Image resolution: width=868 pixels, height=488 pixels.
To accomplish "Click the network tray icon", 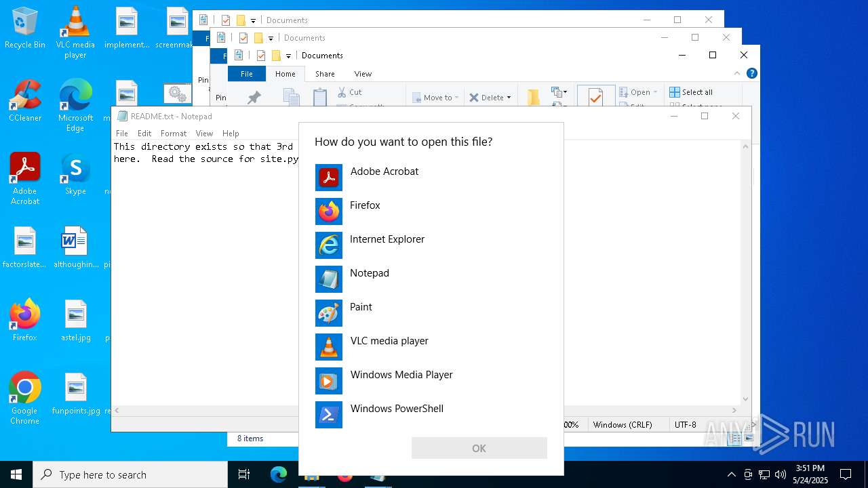I will (x=764, y=474).
